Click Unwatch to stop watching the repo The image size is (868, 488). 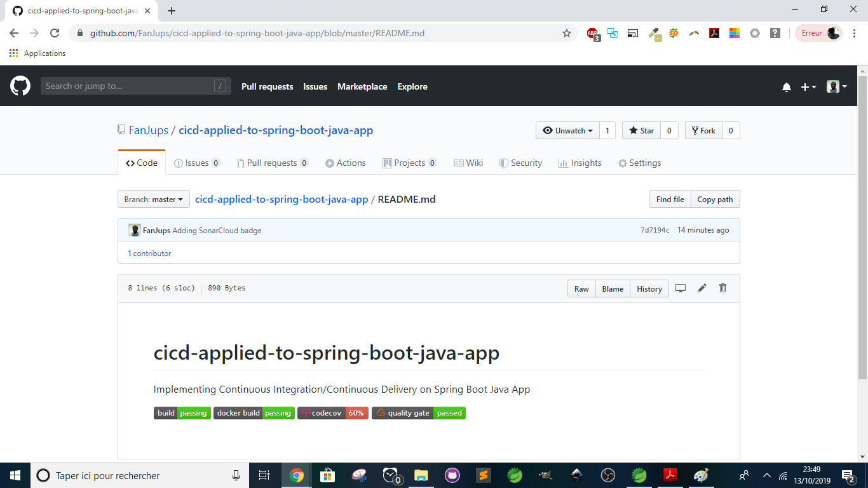click(x=567, y=130)
